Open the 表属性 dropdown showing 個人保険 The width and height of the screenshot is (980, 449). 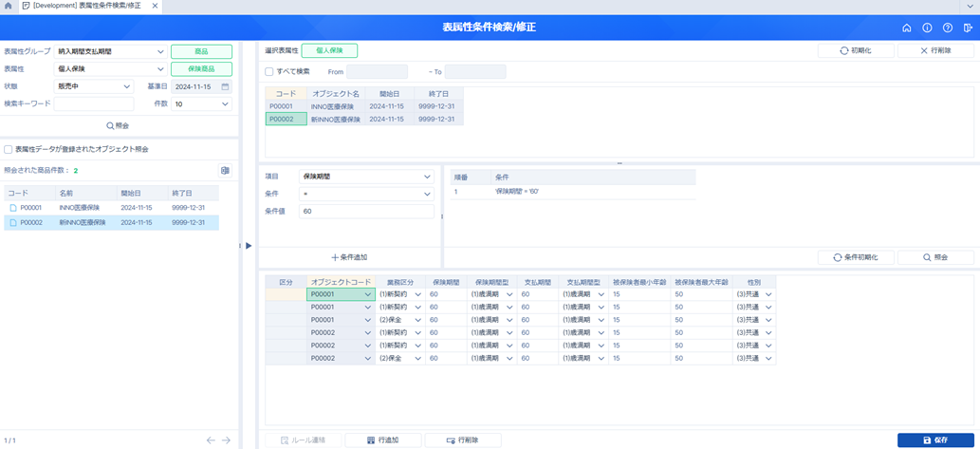110,68
